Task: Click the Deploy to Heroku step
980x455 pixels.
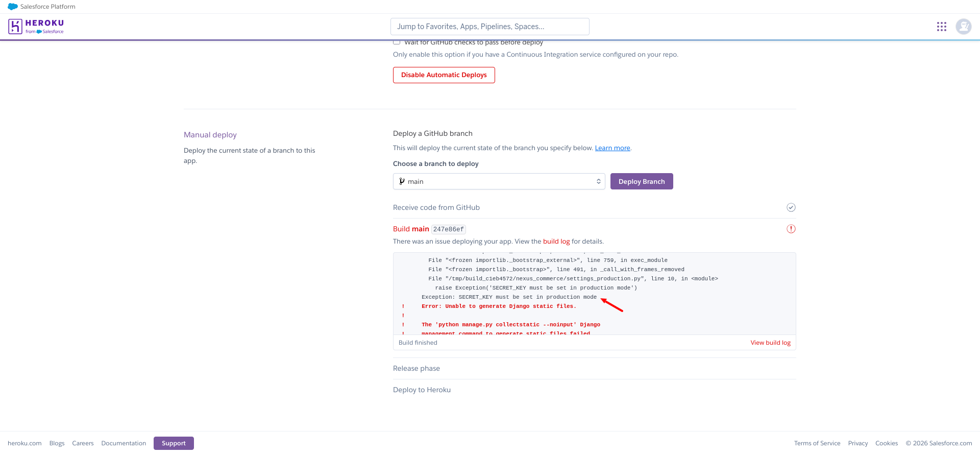Action: point(422,390)
